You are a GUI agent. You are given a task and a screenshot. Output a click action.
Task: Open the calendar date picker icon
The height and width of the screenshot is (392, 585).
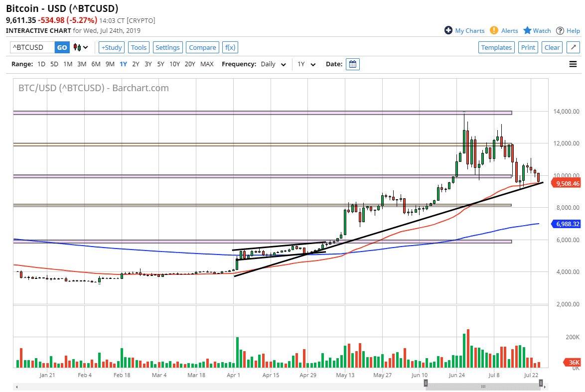[x=353, y=64]
